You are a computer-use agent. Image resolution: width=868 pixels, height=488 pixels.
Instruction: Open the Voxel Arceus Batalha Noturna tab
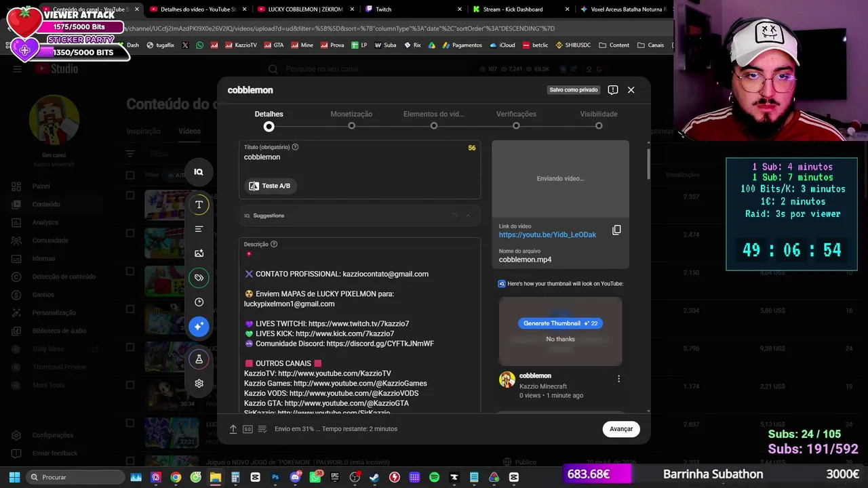coord(624,9)
